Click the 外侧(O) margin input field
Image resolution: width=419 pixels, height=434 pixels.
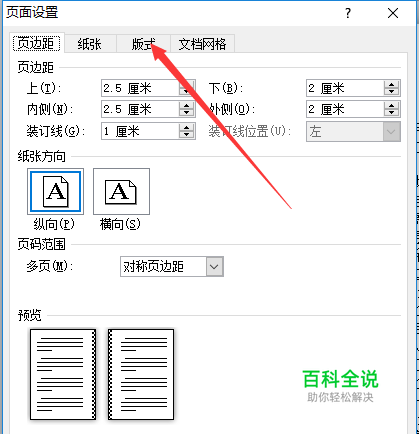[345, 109]
